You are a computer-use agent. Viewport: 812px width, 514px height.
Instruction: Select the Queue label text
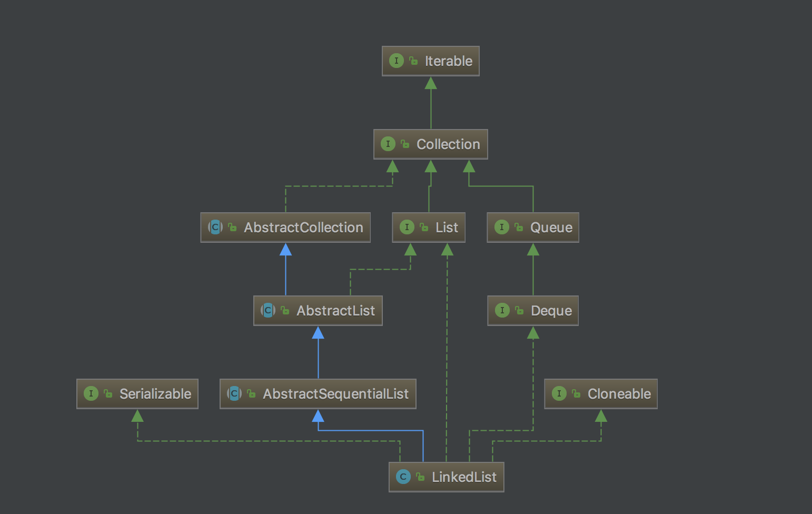(551, 228)
